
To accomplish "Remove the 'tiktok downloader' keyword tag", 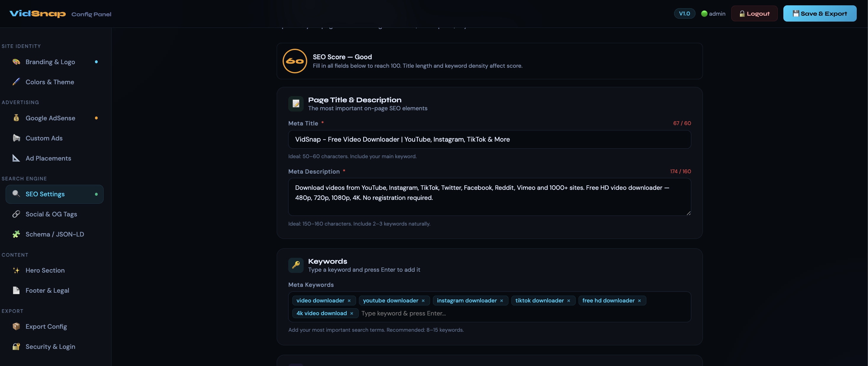I will pos(569,301).
